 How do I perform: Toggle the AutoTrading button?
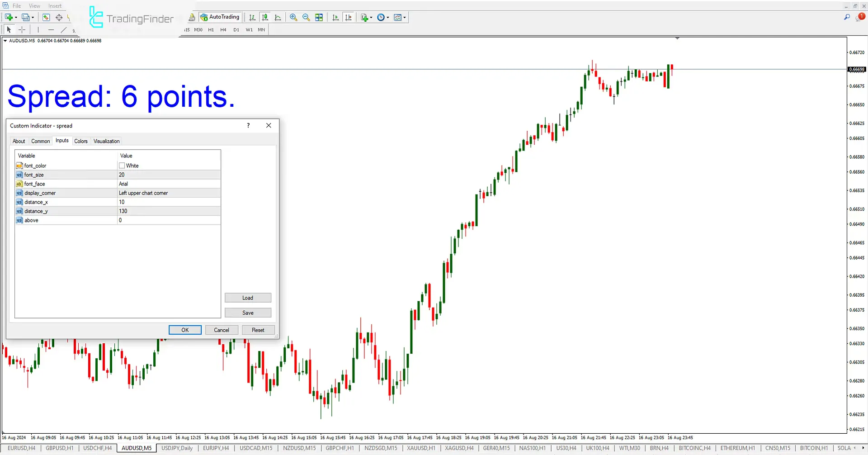pos(220,17)
